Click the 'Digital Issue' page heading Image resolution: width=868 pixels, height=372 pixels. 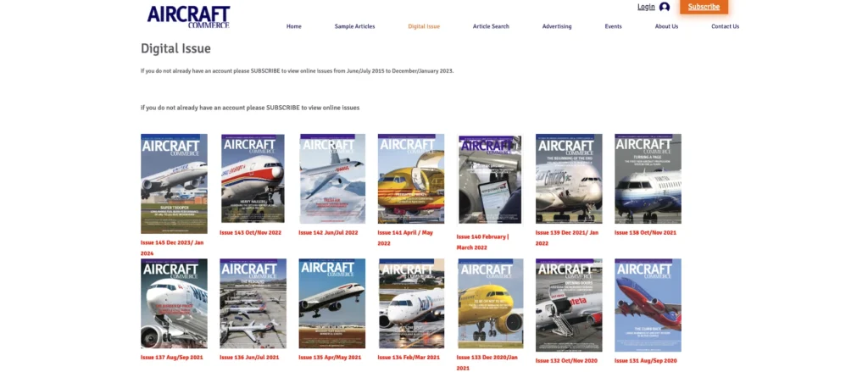point(175,48)
